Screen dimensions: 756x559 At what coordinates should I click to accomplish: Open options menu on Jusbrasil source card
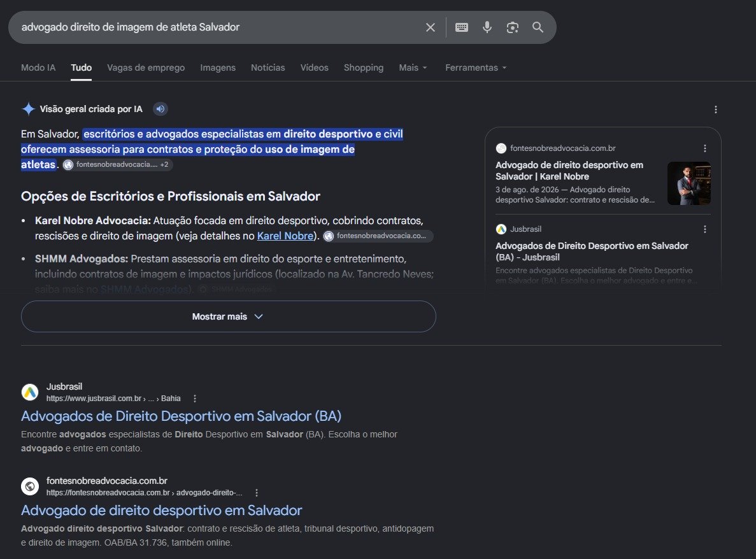(705, 229)
